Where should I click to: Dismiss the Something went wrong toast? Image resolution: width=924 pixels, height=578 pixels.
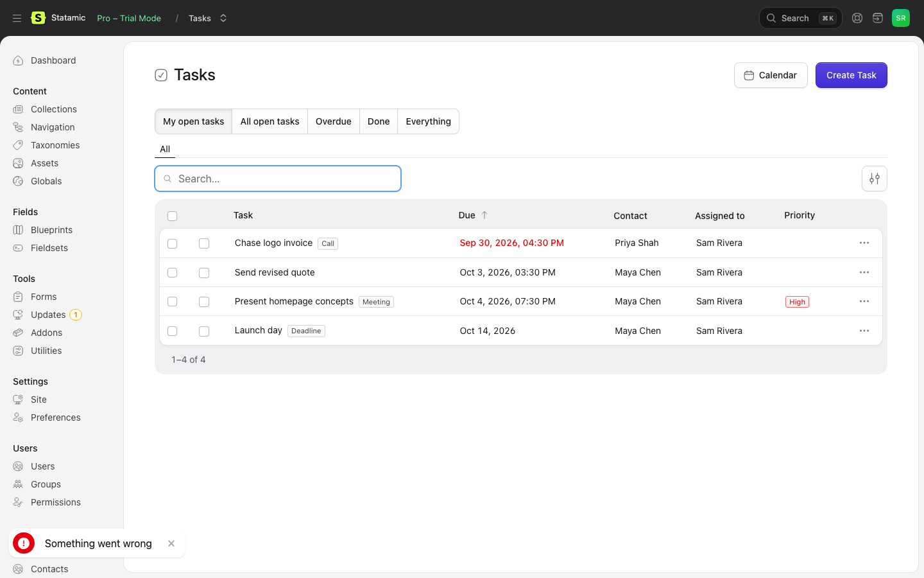pos(171,543)
